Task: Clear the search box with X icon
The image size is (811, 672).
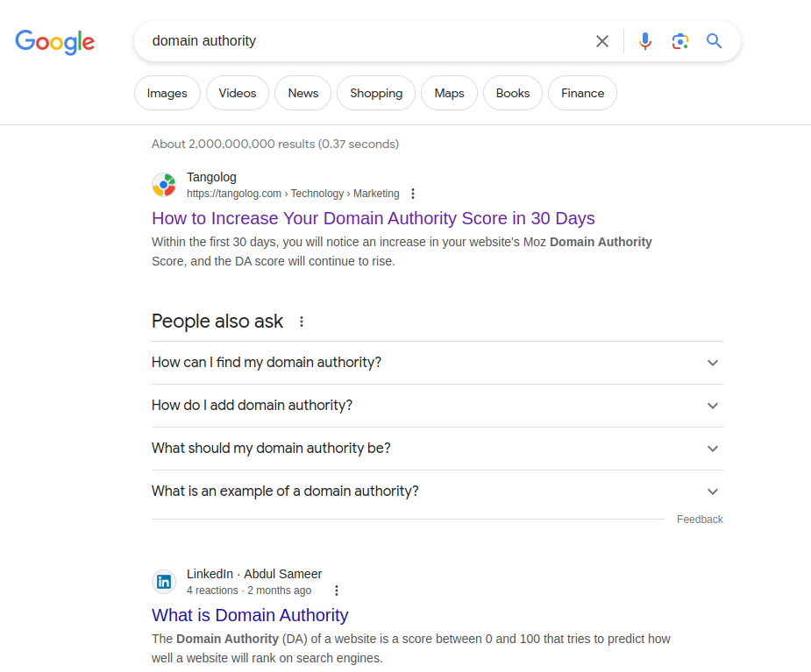Action: (602, 41)
